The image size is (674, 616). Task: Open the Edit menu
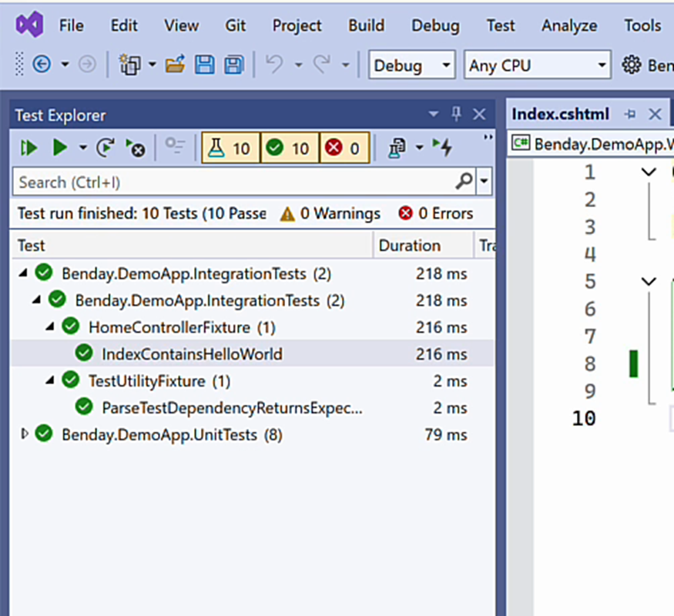(x=124, y=25)
